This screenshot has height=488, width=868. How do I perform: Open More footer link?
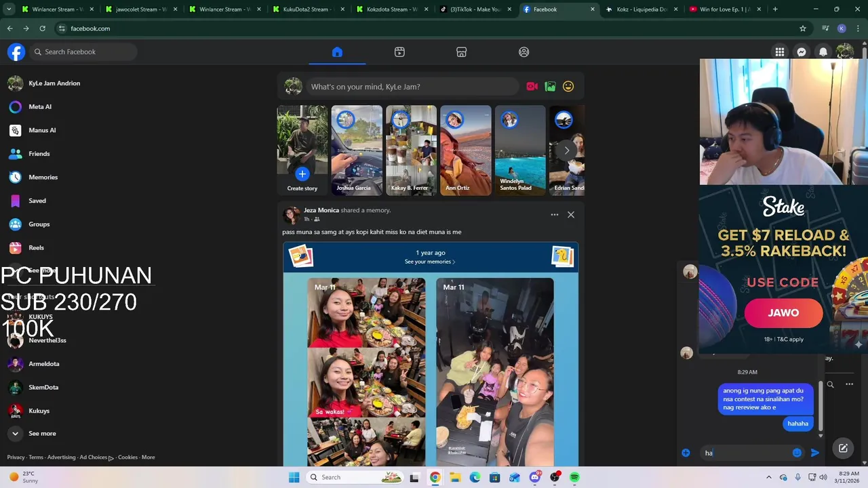(x=148, y=457)
